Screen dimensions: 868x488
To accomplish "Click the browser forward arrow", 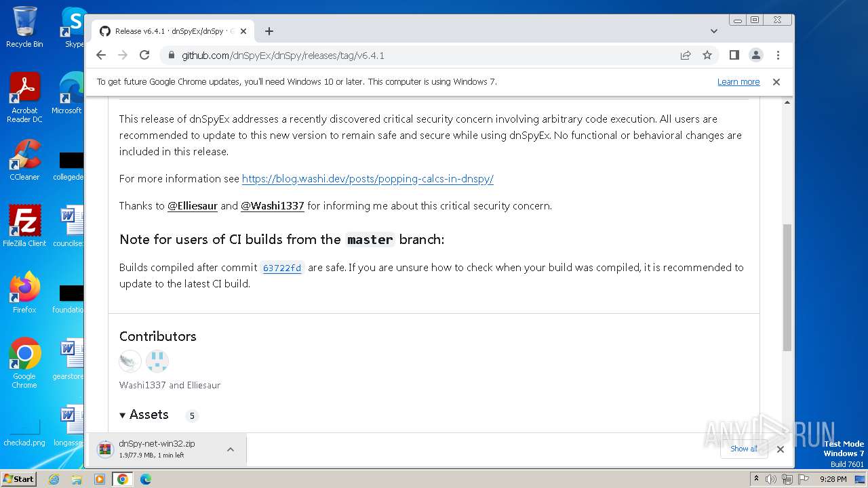I will point(123,56).
